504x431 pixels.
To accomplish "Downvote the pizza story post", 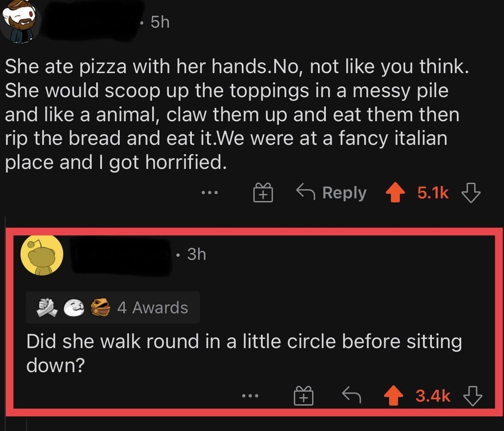I will click(x=471, y=192).
